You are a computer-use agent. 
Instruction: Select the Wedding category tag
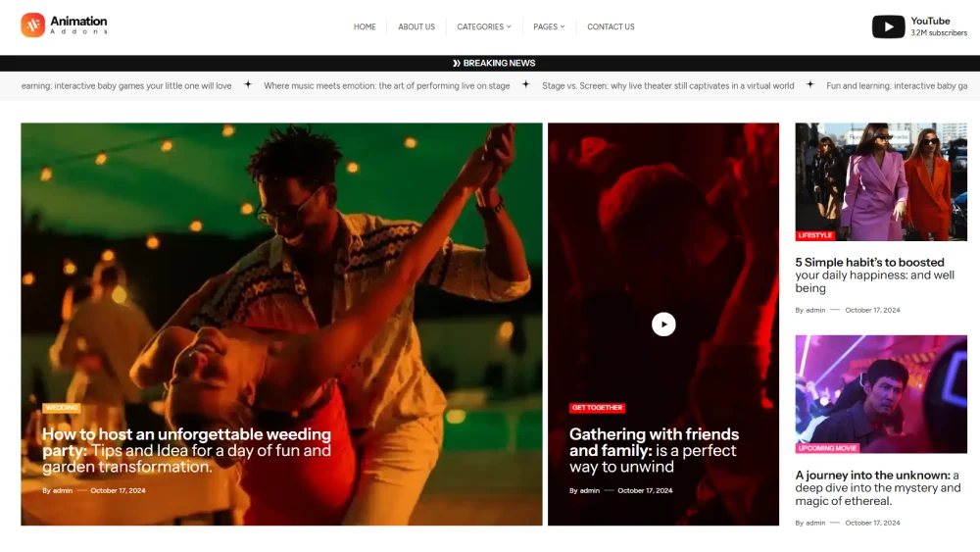[x=61, y=408]
